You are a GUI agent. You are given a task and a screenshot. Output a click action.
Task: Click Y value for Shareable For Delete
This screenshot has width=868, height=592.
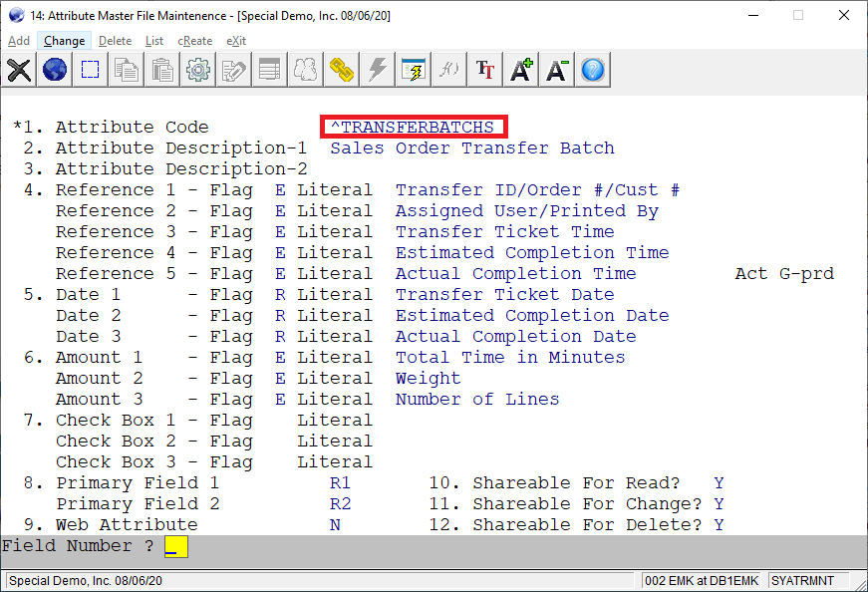(719, 525)
